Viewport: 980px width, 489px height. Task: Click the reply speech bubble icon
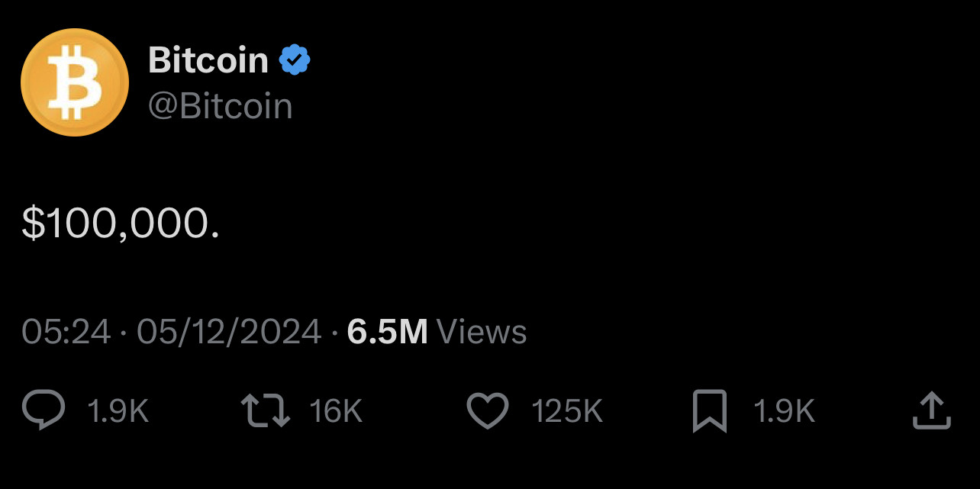pyautogui.click(x=43, y=412)
